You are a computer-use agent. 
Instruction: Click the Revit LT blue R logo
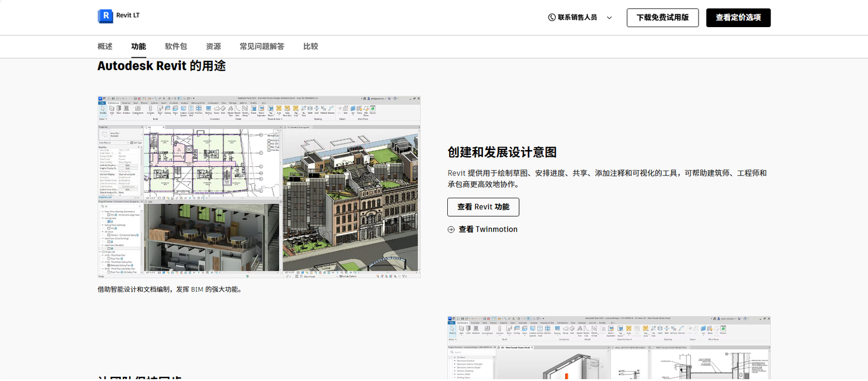click(105, 16)
